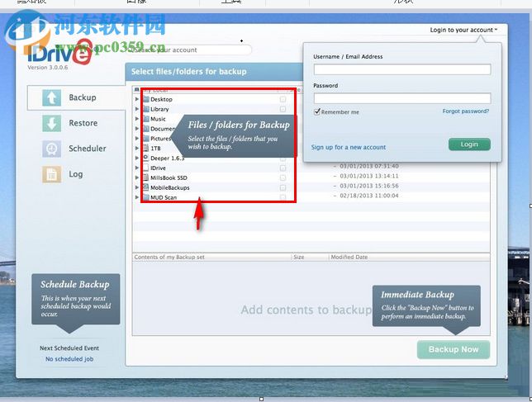The width and height of the screenshot is (532, 402).
Task: Click the 03/01/2013 13:14:11 date cell
Action: (x=369, y=176)
